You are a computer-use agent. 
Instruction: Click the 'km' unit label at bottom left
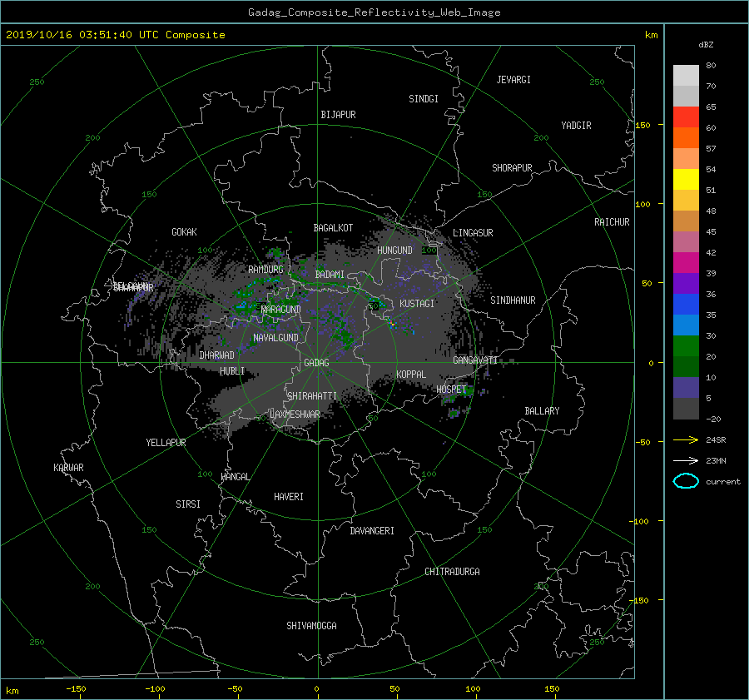[x=12, y=691]
